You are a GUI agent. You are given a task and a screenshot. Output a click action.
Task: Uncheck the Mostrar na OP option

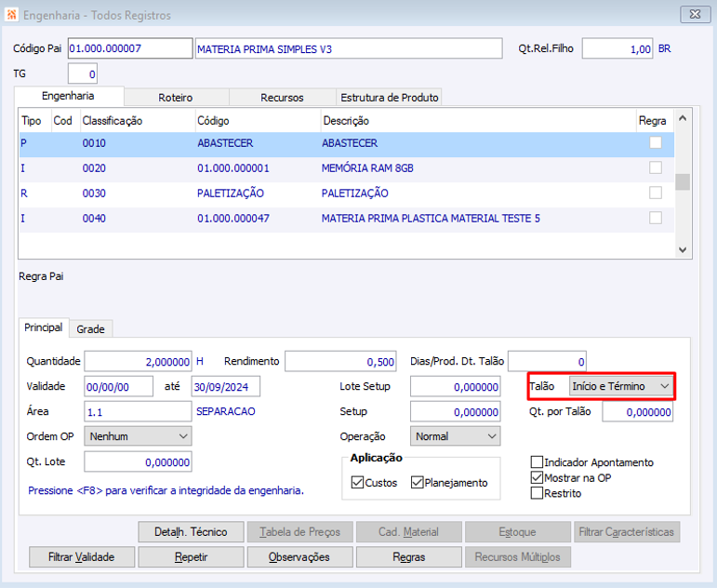point(538,477)
